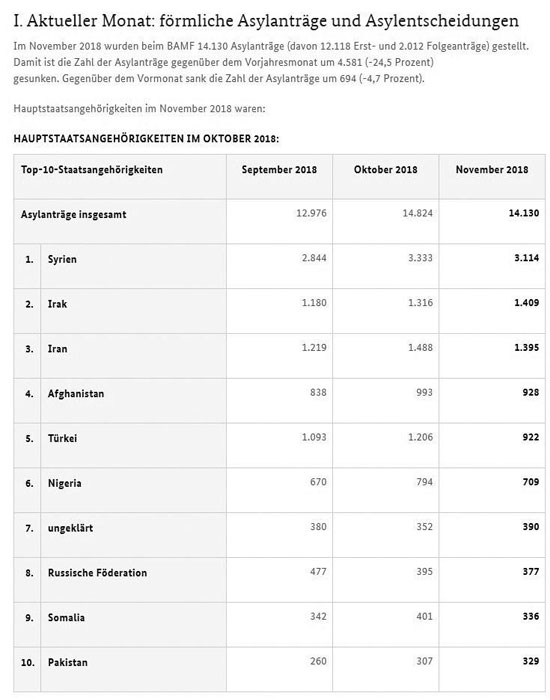Click the November total value 14.130

[x=524, y=213]
